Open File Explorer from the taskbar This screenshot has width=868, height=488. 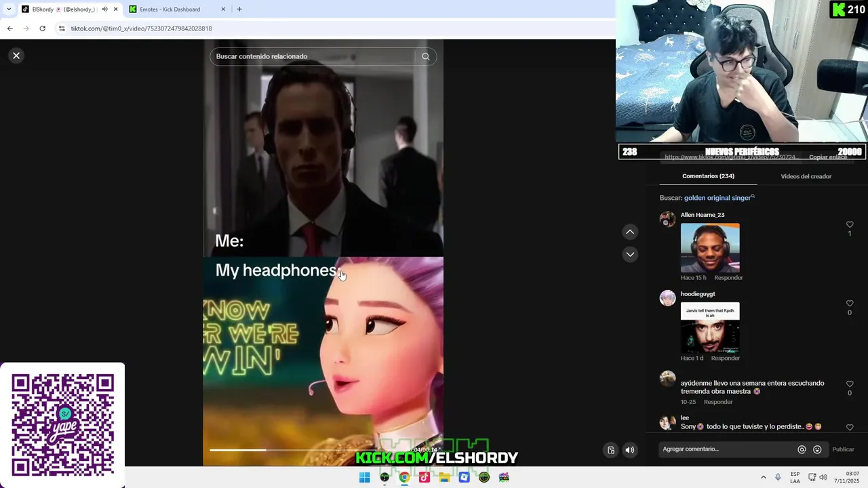coord(444,477)
